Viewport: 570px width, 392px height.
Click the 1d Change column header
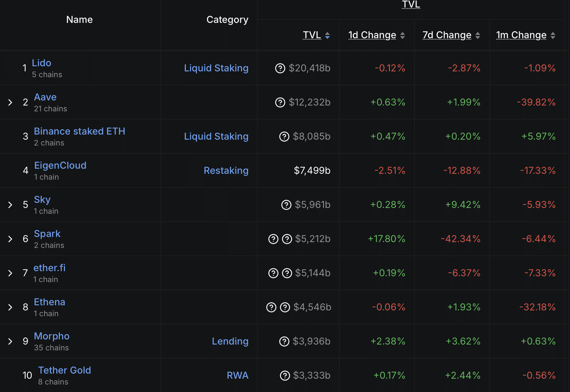pyautogui.click(x=372, y=35)
